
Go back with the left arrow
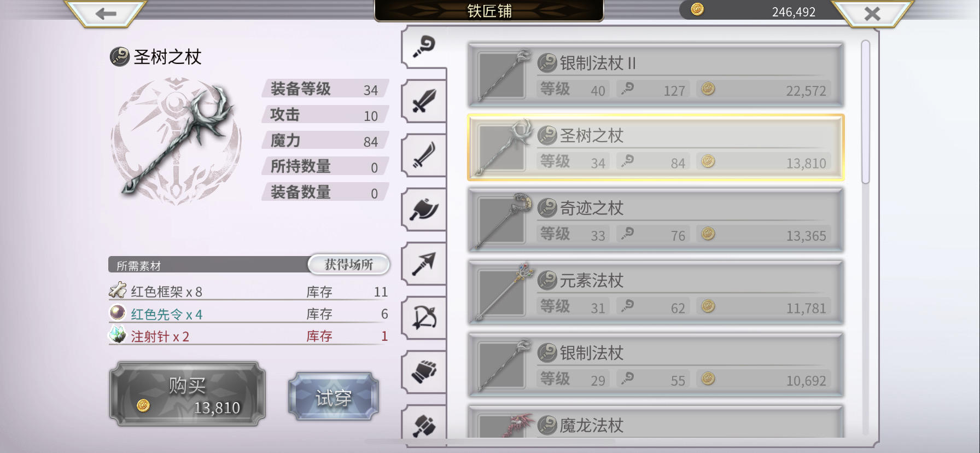coord(106,14)
